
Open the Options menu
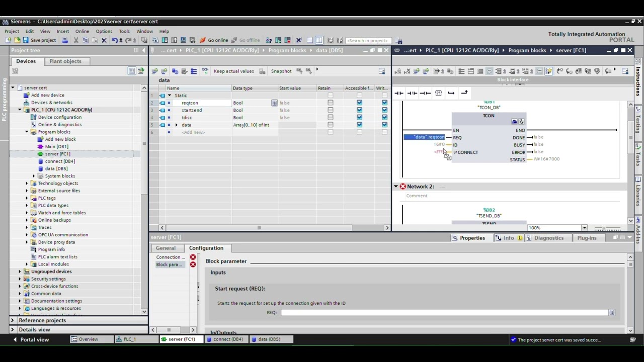(x=104, y=31)
